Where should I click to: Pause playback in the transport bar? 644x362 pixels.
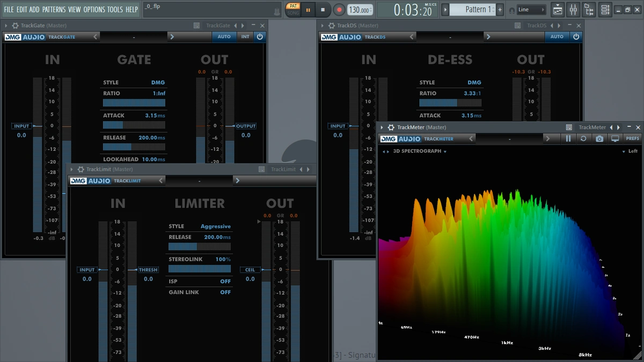click(x=308, y=10)
